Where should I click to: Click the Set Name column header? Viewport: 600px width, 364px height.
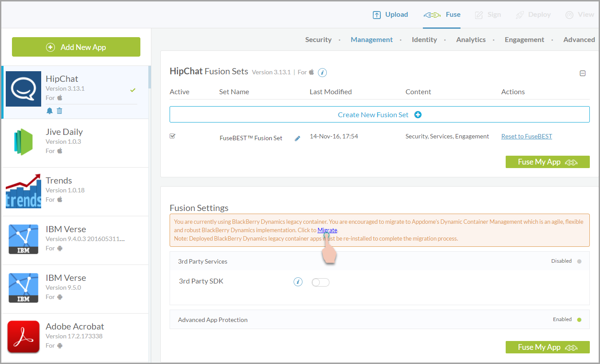tap(234, 92)
